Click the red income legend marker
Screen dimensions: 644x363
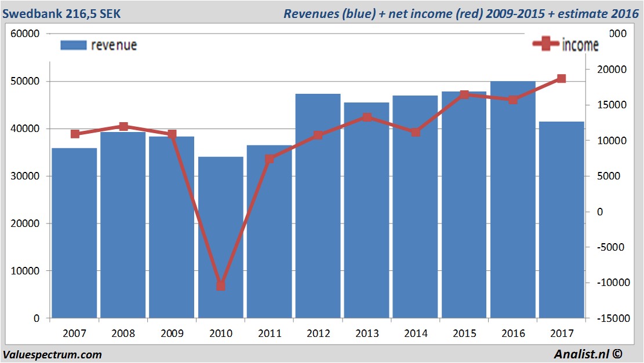(x=546, y=43)
